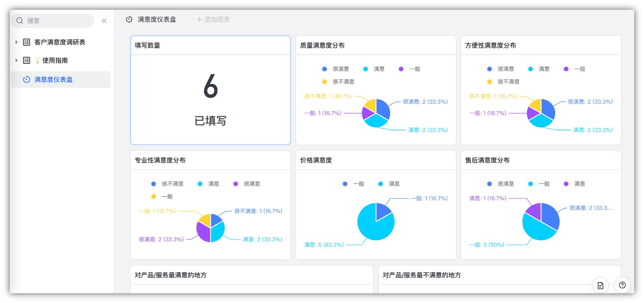Screen dimensions: 644x303
Task: Collapse the sidebar with the double chevron
Action: click(x=104, y=20)
